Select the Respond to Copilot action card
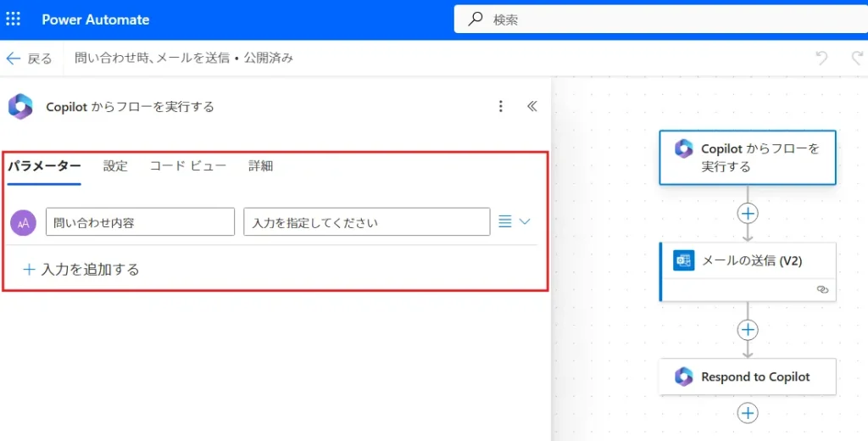This screenshot has height=441, width=868. click(x=748, y=377)
